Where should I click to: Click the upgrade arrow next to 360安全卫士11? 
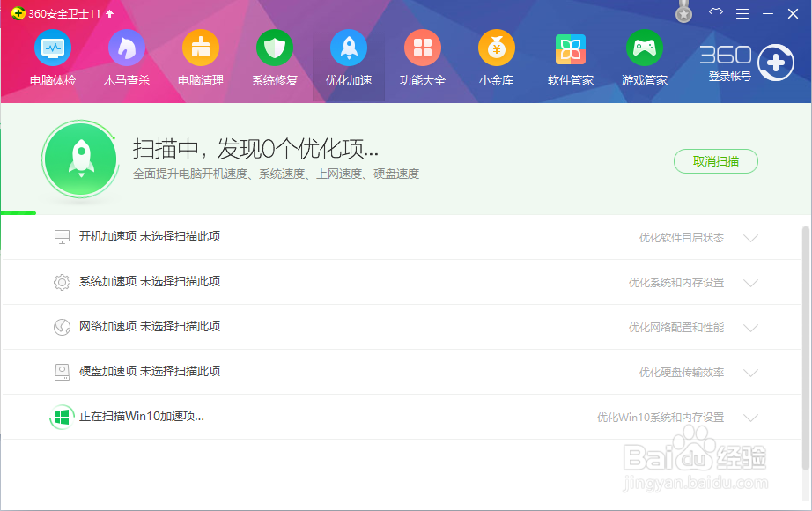(x=110, y=13)
